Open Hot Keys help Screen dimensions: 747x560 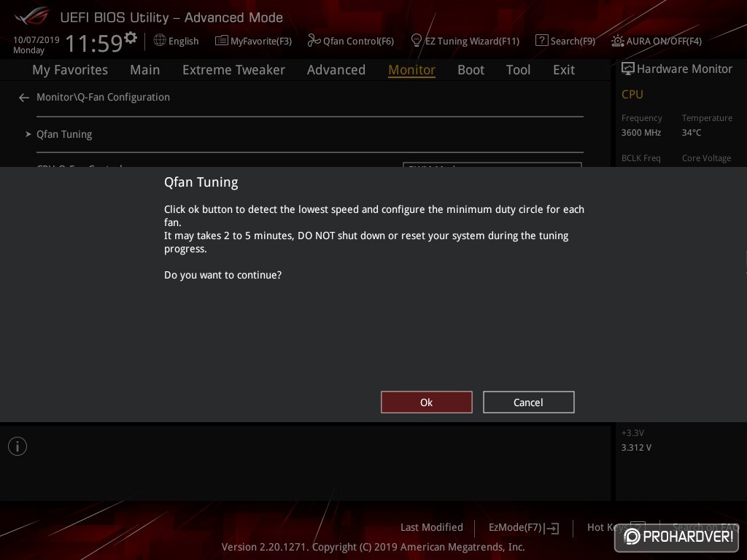[616, 527]
